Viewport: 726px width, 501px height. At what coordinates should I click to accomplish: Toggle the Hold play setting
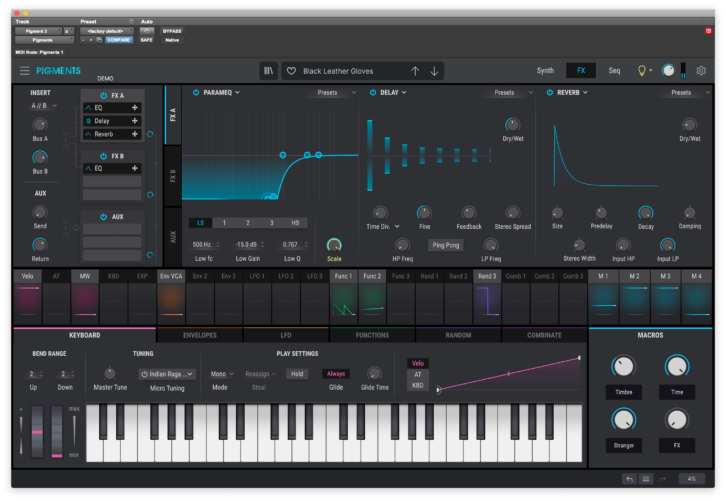297,374
